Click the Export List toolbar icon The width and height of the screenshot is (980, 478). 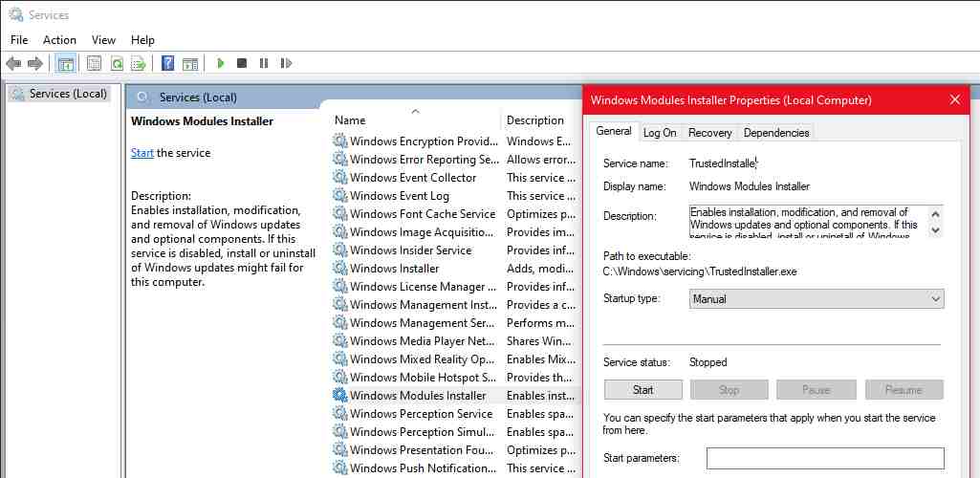[x=138, y=63]
